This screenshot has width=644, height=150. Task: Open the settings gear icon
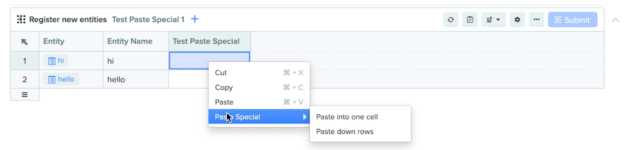(517, 20)
